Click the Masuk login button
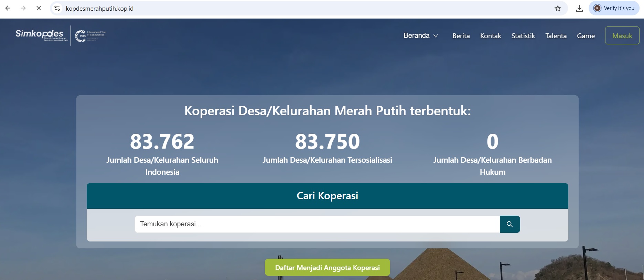This screenshot has height=280, width=644. (x=622, y=36)
